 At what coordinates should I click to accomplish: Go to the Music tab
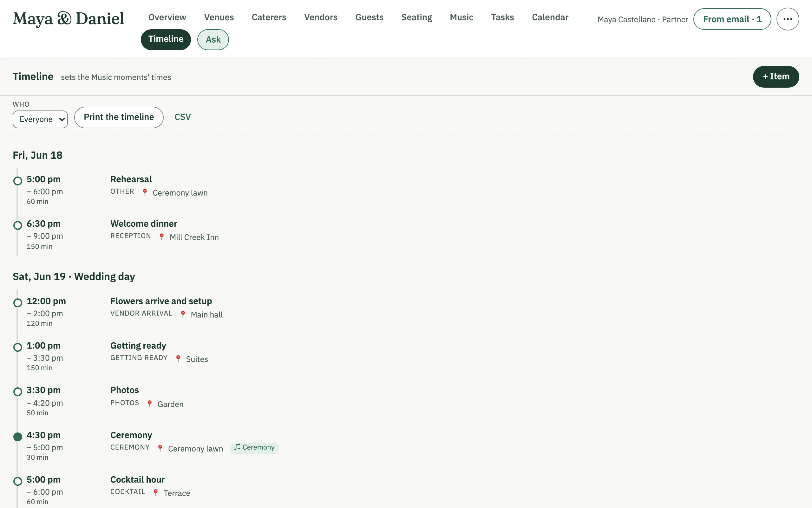pos(462,17)
